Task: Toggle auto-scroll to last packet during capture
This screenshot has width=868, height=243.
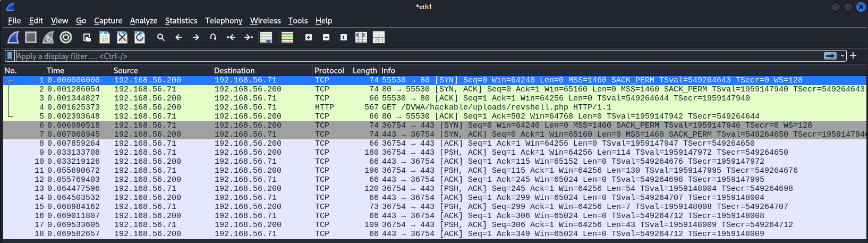Action: coord(266,37)
